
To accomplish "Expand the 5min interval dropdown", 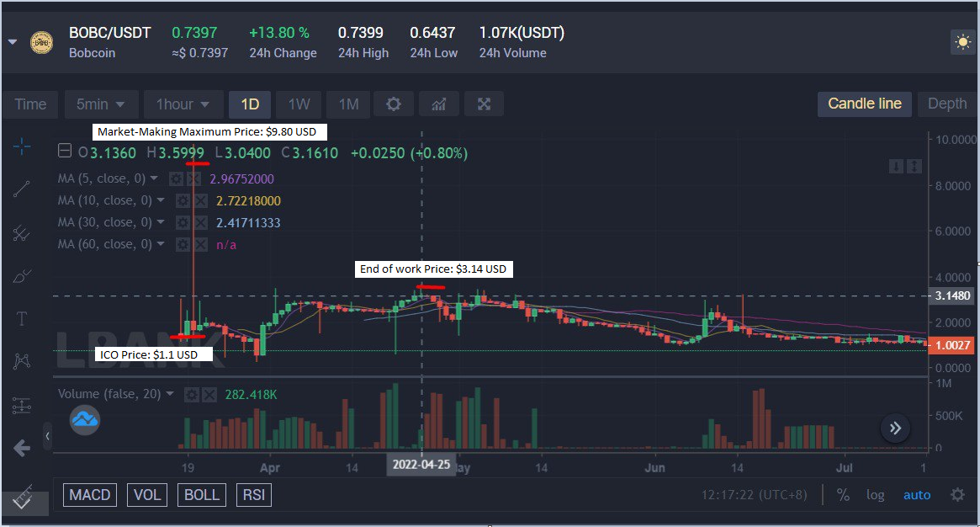I will [x=101, y=104].
